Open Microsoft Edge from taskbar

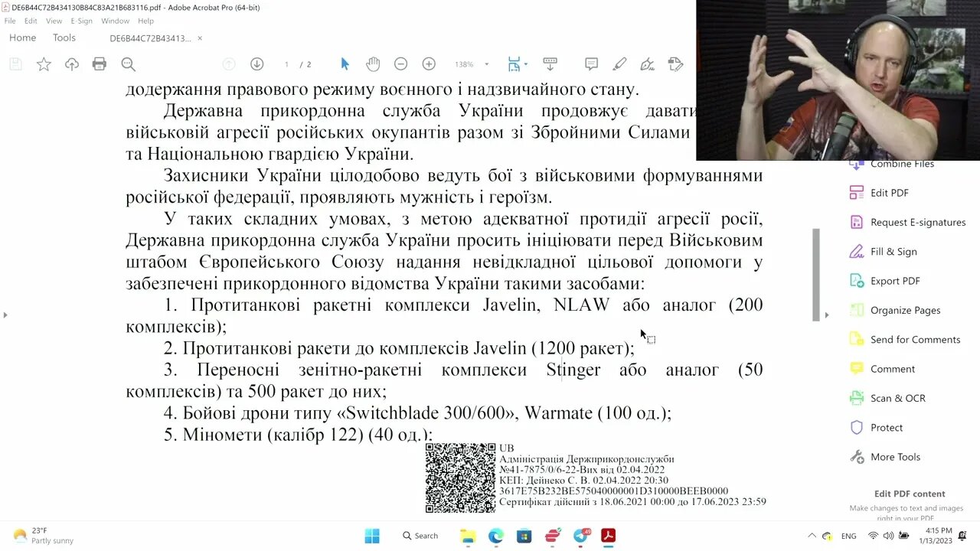point(496,536)
